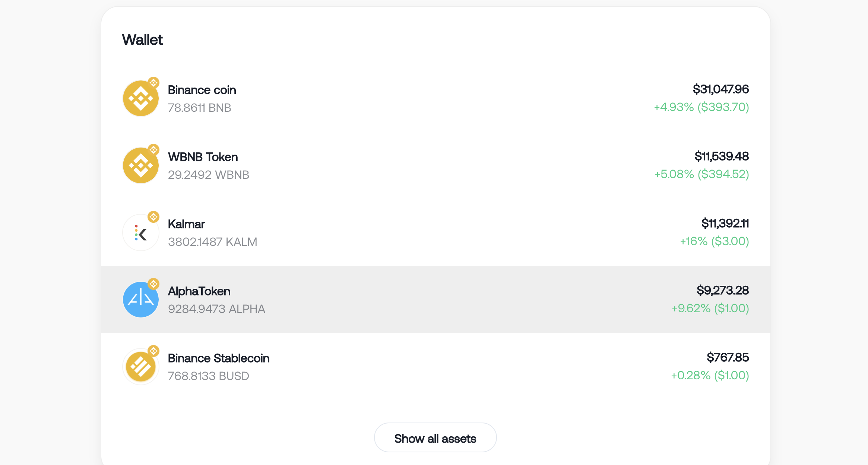Click the chain badge on AlphaToken icon
The width and height of the screenshot is (868, 465).
(x=153, y=284)
